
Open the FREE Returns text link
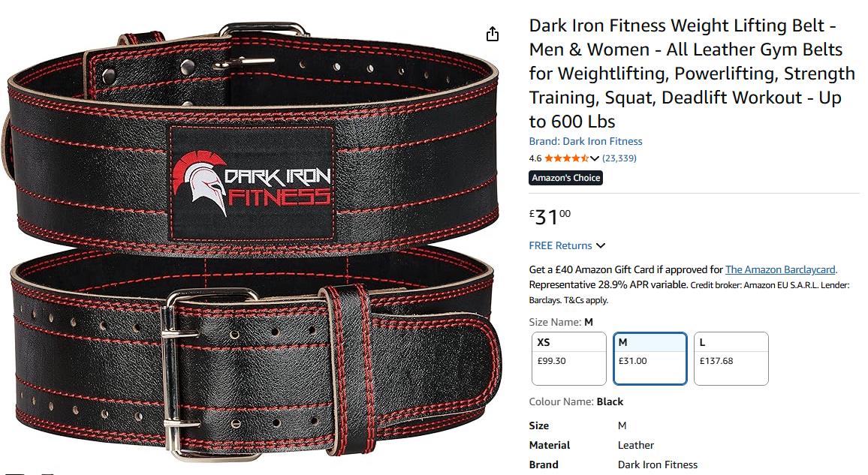click(560, 245)
